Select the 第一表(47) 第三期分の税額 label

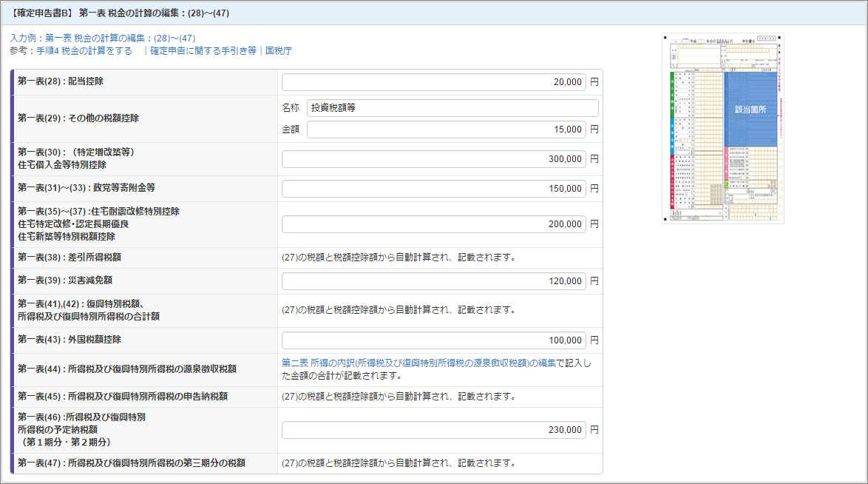[x=131, y=463]
